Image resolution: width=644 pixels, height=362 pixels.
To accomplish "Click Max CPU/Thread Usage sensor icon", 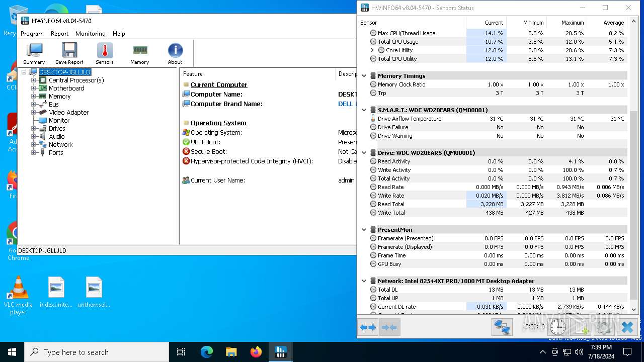I will coord(373,33).
